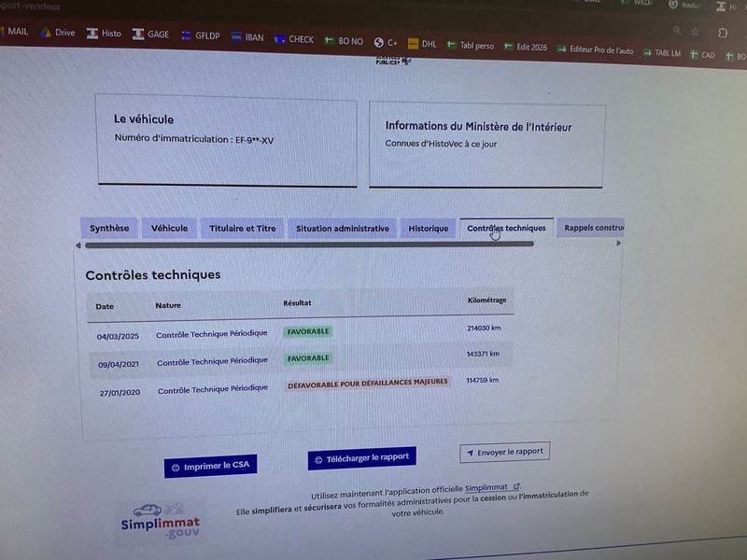Click the Date column header
This screenshot has width=747, height=560.
(x=105, y=307)
